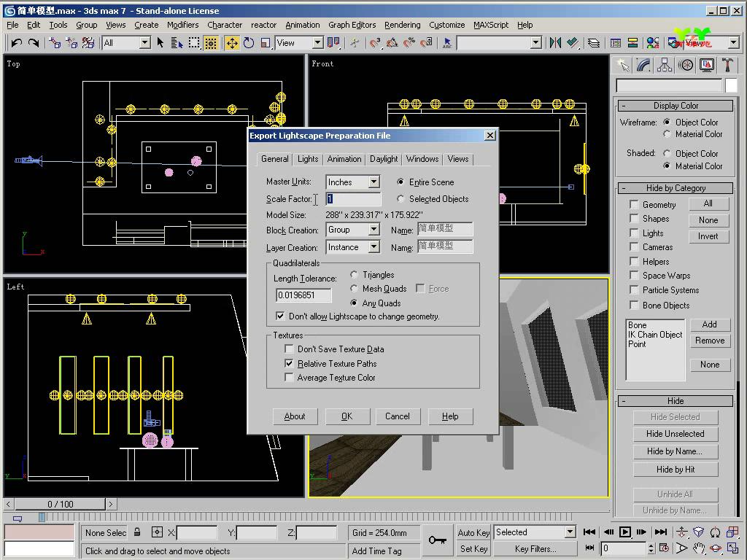The height and width of the screenshot is (560, 747).
Task: Activate the Select Object arrow tool
Action: pos(160,43)
